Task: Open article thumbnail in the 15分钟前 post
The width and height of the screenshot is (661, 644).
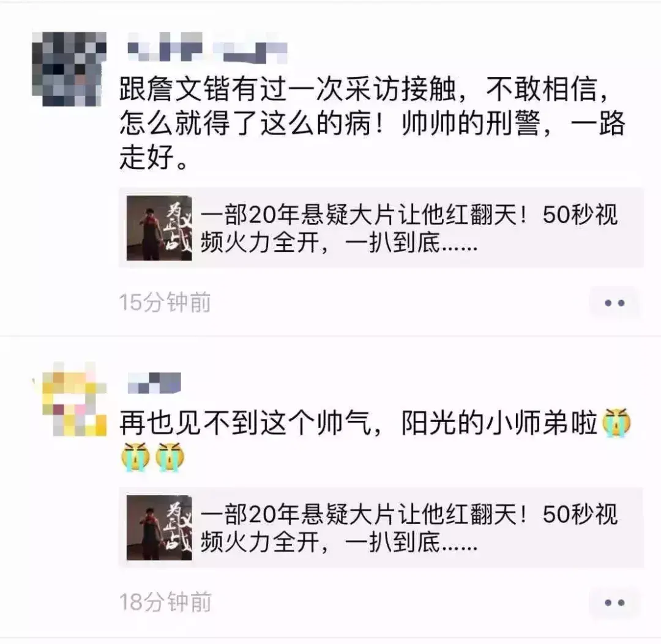Action: [159, 228]
